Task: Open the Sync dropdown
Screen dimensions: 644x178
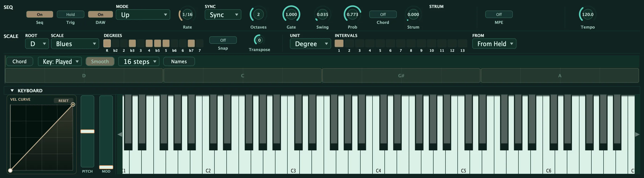Action: click(x=223, y=15)
